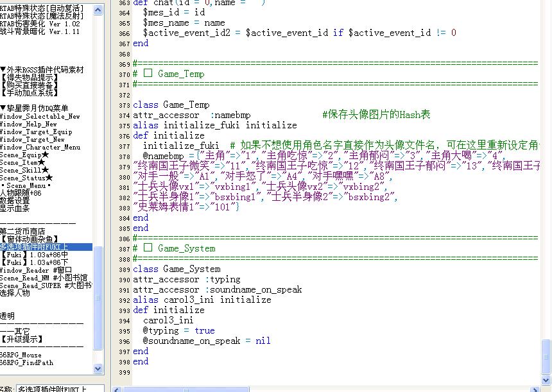Select the 66RPG_FindPath script

[x=26, y=362]
